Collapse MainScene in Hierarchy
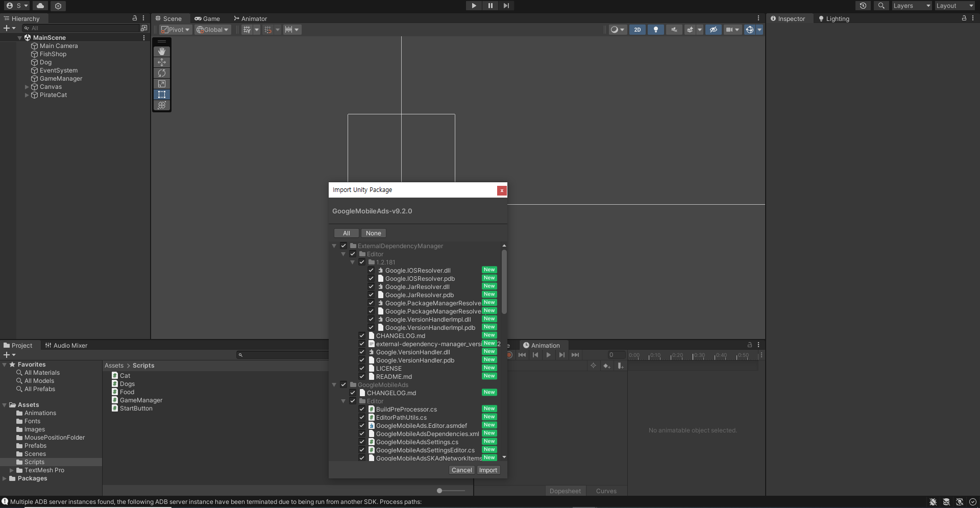Image resolution: width=980 pixels, height=508 pixels. point(20,38)
